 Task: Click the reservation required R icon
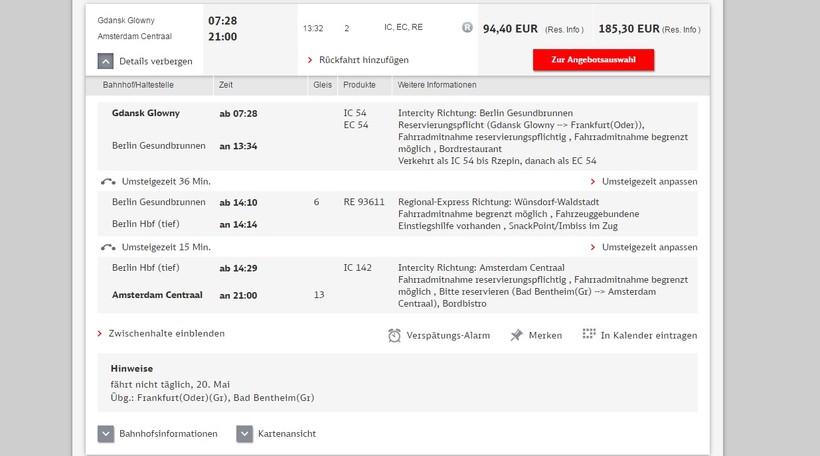tap(467, 28)
